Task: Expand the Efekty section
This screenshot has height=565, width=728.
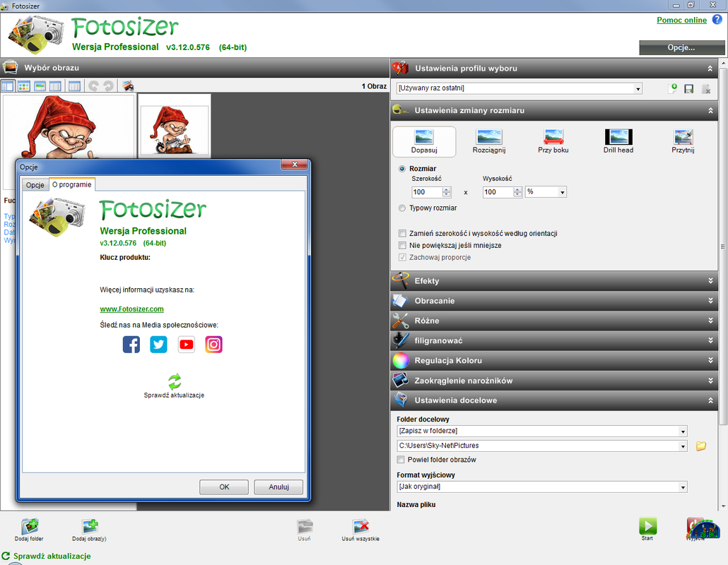Action: click(554, 281)
